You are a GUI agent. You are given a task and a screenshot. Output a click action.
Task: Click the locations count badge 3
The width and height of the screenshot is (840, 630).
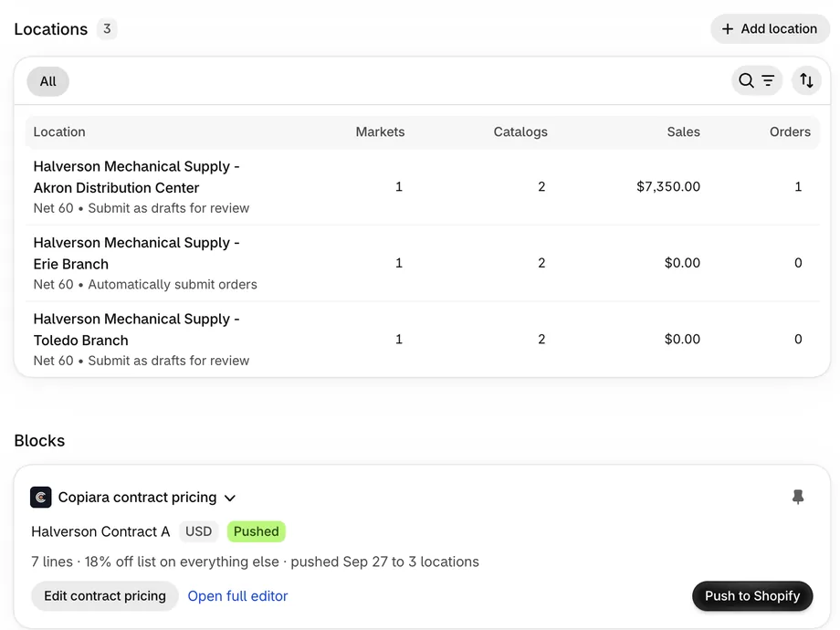coord(107,28)
